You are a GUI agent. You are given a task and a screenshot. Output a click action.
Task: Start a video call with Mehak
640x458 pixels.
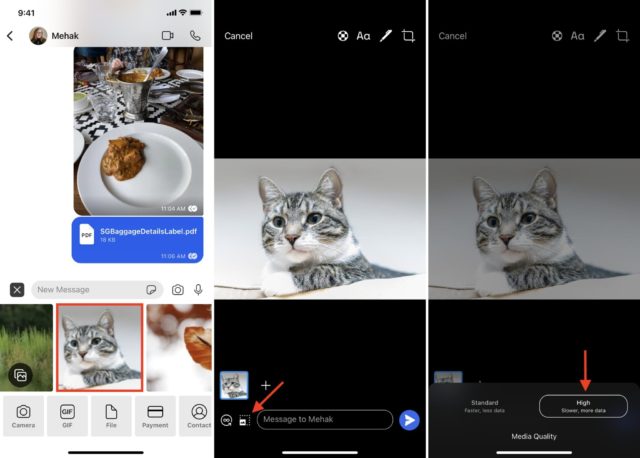click(167, 36)
